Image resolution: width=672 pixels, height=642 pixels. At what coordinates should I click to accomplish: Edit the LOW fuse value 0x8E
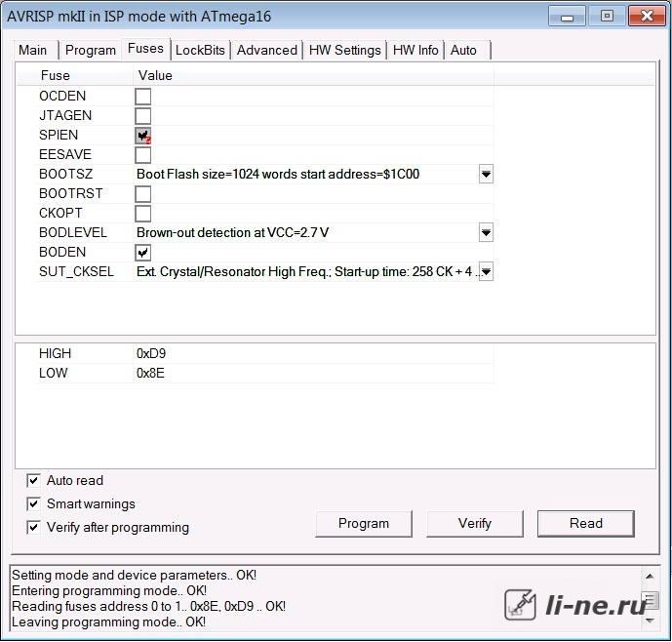click(x=150, y=373)
